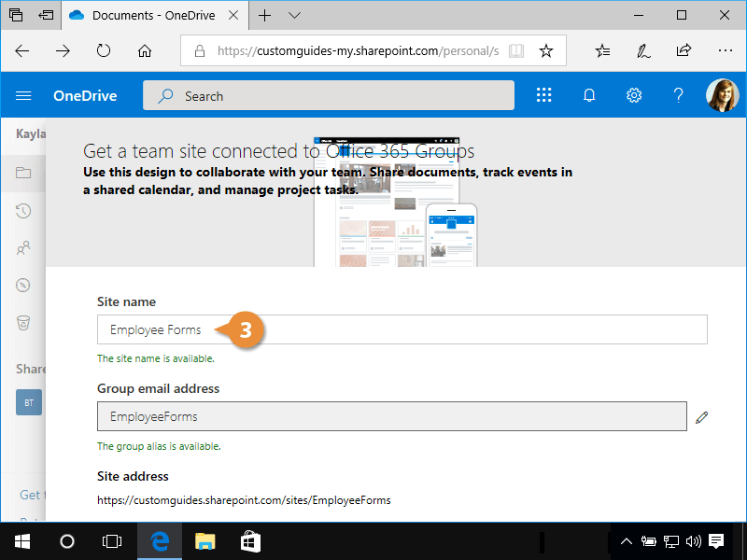Open the settings gear in OneDrive header
The width and height of the screenshot is (747, 560).
(634, 95)
